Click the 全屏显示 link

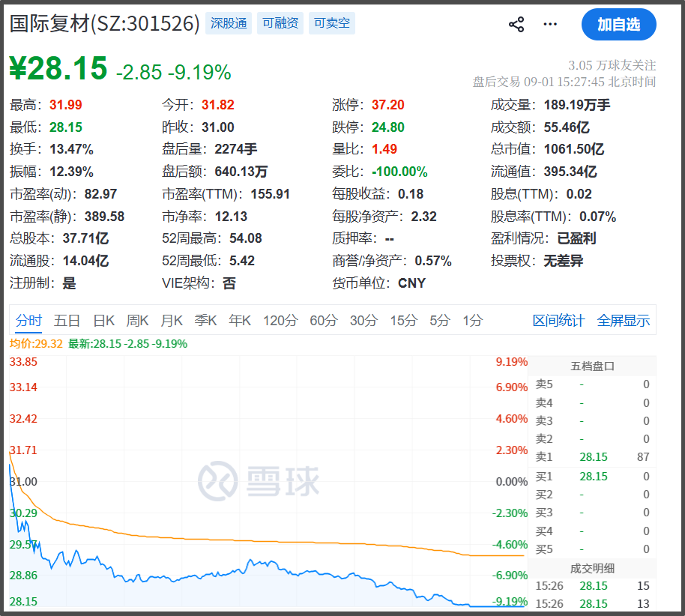(x=624, y=321)
